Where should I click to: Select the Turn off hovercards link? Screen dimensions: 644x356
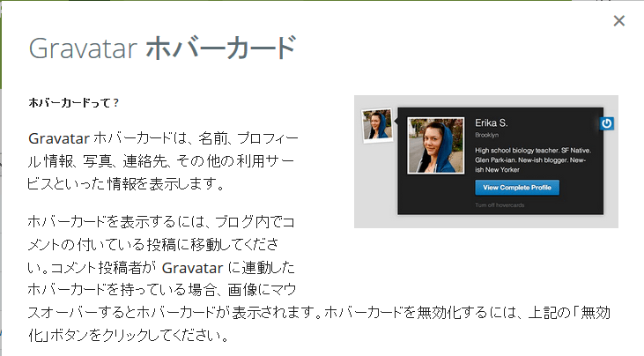[500, 205]
